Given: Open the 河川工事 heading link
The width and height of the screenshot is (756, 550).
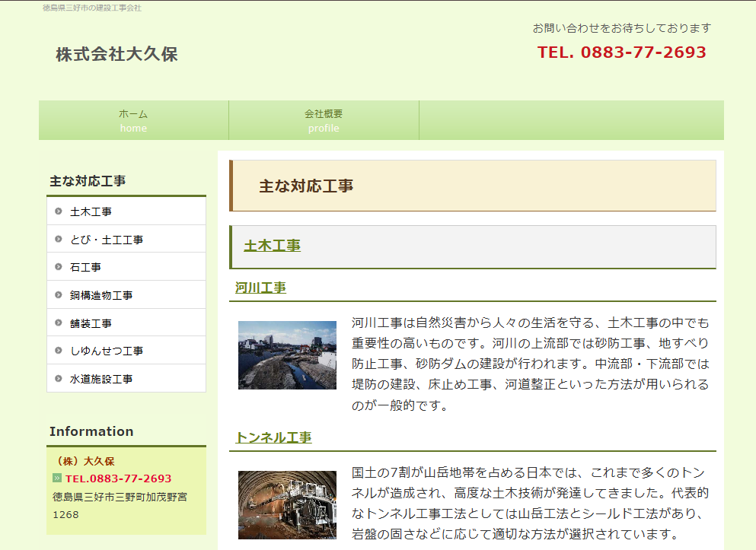Looking at the screenshot, I should [x=260, y=288].
